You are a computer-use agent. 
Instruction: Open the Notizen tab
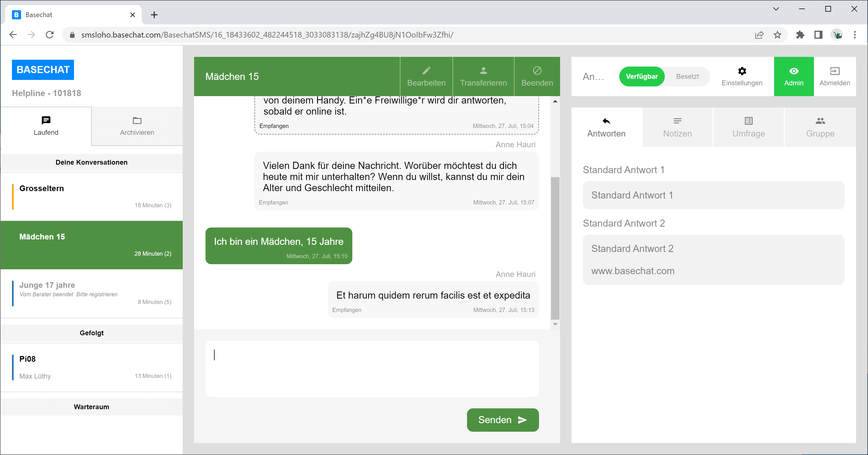(x=677, y=127)
